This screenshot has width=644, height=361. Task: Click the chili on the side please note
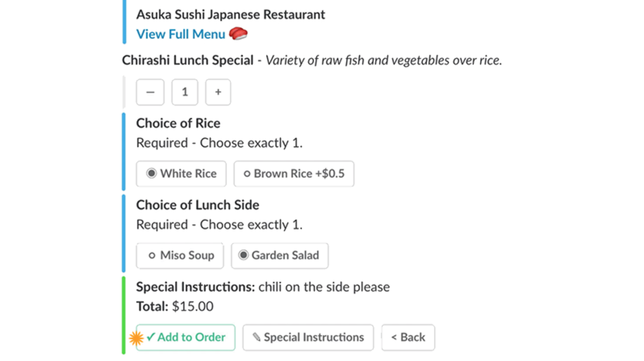(324, 287)
